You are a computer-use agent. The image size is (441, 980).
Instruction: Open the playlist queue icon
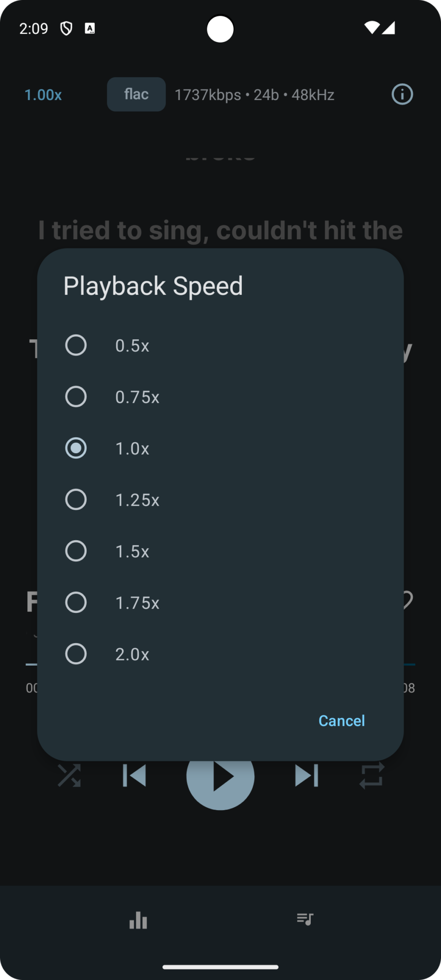click(305, 919)
